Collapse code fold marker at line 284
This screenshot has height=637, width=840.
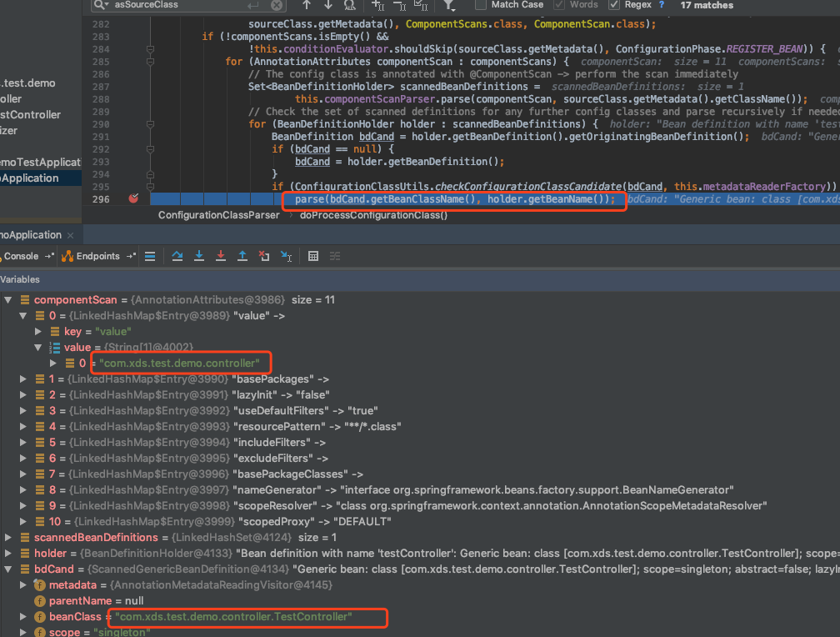(151, 49)
